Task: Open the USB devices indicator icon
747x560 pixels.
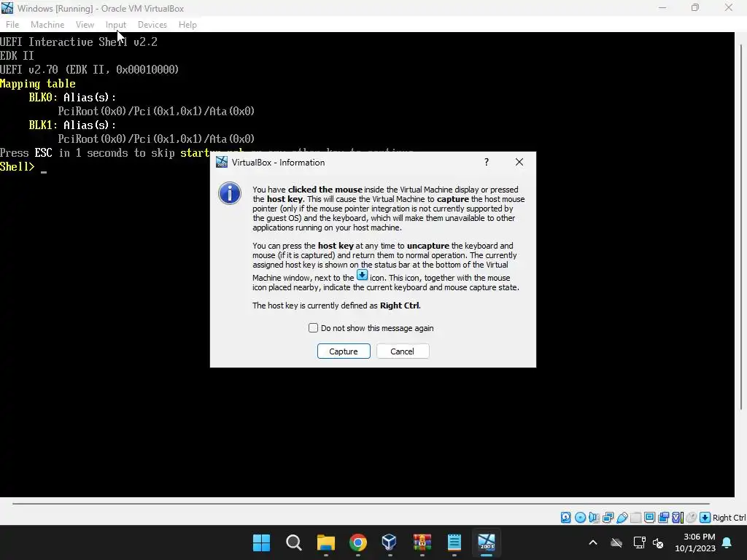Action: [x=622, y=518]
